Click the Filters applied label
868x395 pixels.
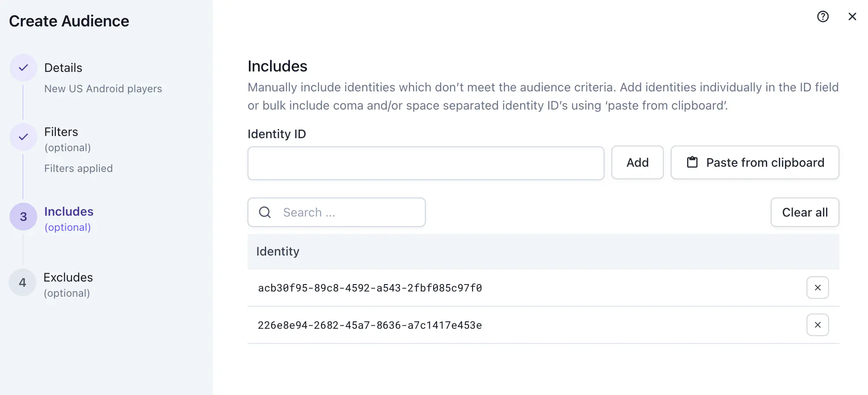(x=78, y=168)
